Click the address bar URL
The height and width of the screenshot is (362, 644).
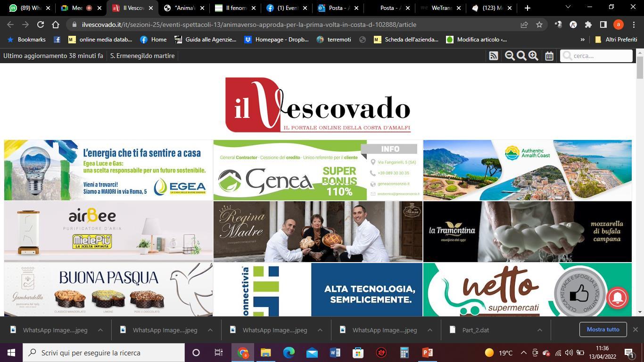pos(249,25)
